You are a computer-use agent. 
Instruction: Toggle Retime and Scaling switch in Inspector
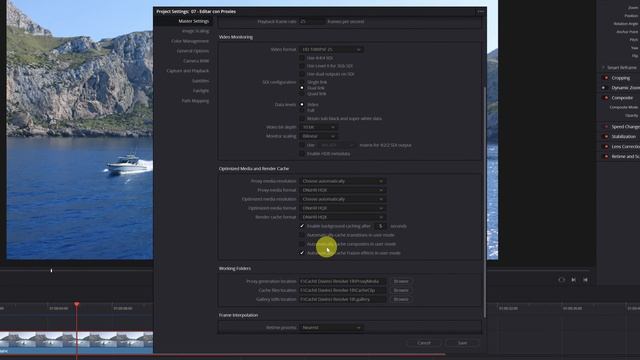coord(606,156)
